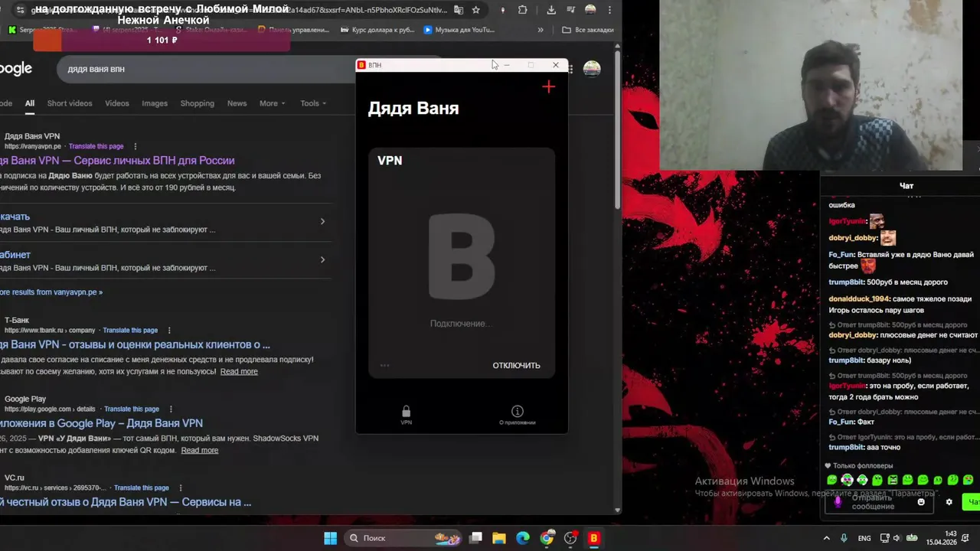Switch to Images search tab
980x551 pixels.
[155, 103]
